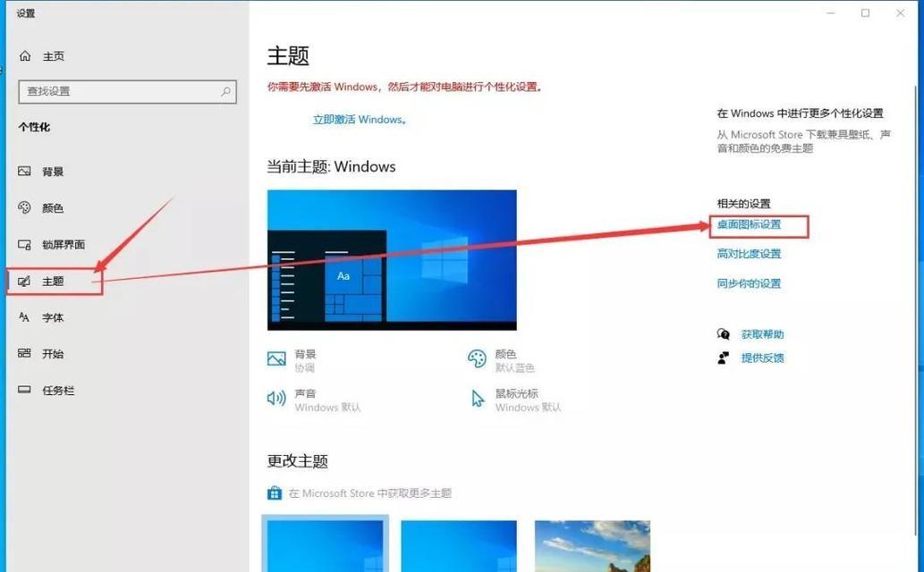
Task: Select the beach landscape theme thumbnail
Action: pos(592,546)
